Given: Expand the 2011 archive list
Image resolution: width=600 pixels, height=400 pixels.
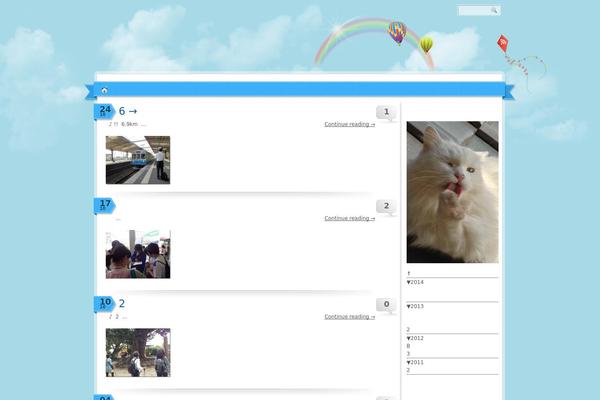Looking at the screenshot, I should tap(416, 362).
